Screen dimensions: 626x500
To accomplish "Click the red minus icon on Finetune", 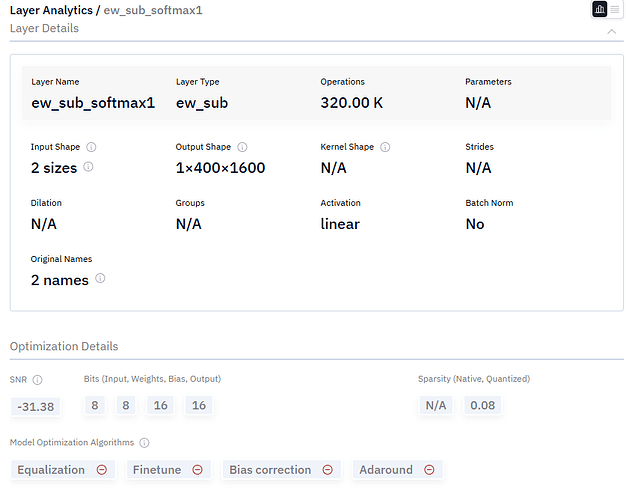I will point(198,469).
